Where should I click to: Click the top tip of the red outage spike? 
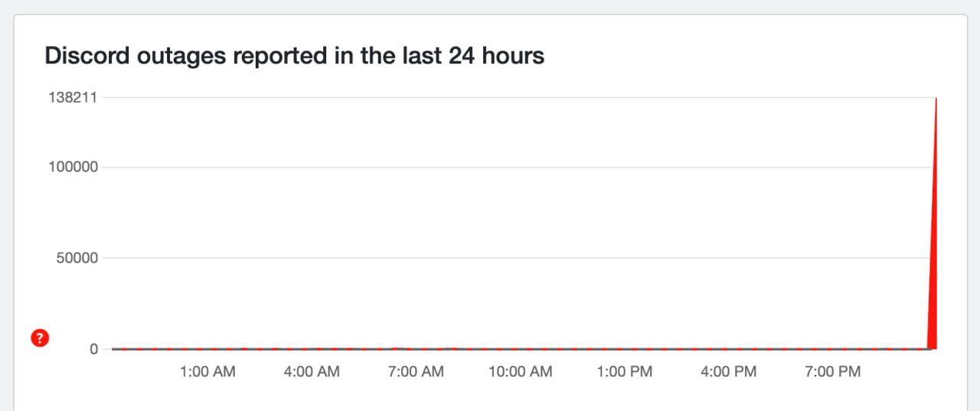coord(936,99)
